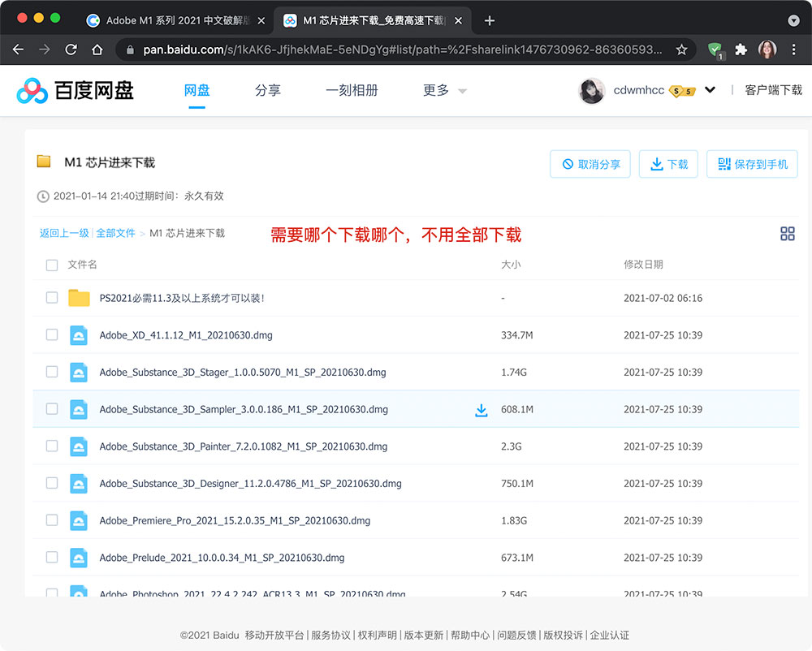Viewport: 812px width, 651px height.
Task: Switch to the 一刻相册 tab
Action: tap(352, 91)
